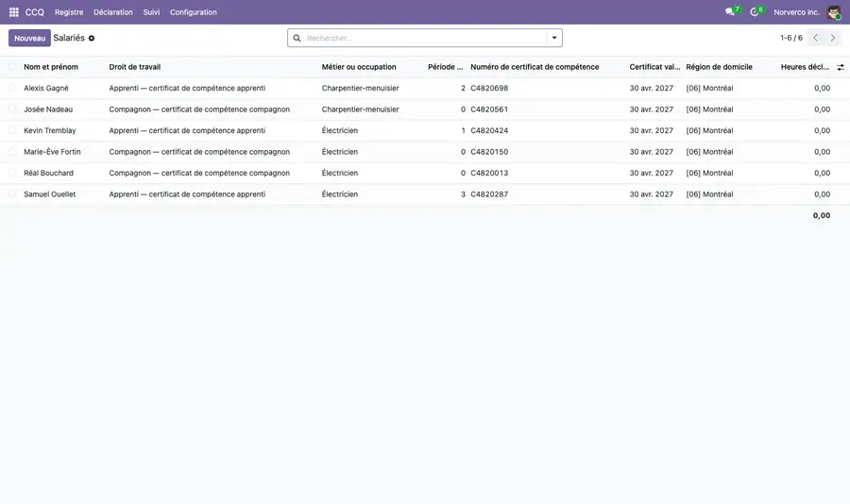Image resolution: width=850 pixels, height=504 pixels.
Task: Click certificate number C4820150
Action: pyautogui.click(x=489, y=152)
